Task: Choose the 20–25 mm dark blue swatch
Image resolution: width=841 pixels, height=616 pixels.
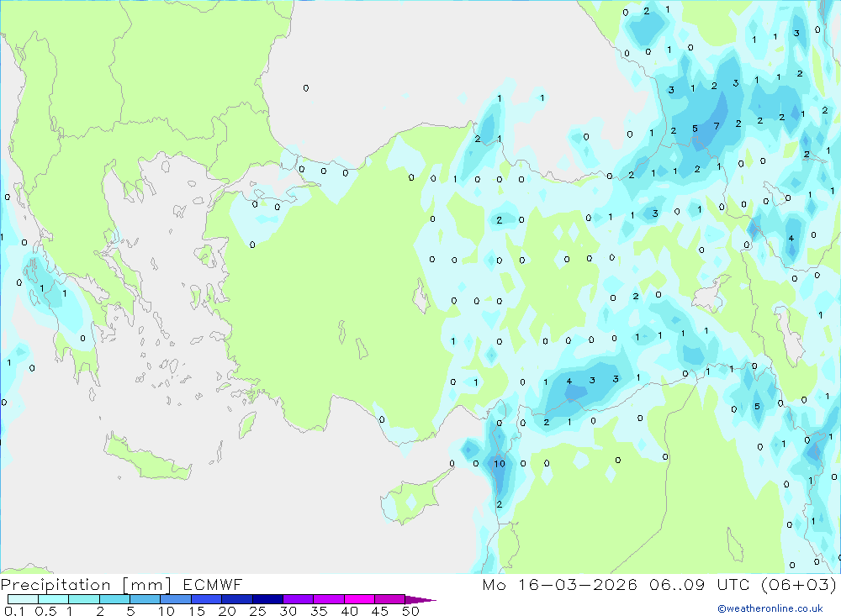Action: [236, 599]
